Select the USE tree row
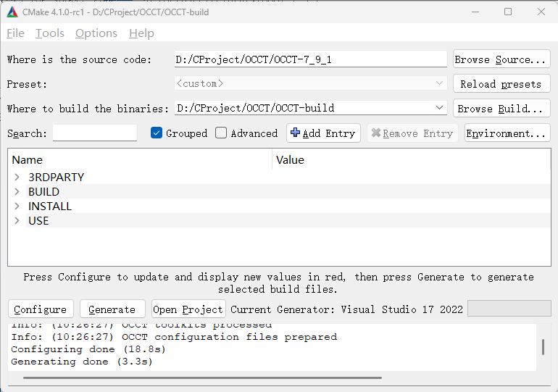The width and height of the screenshot is (558, 392). [279, 221]
